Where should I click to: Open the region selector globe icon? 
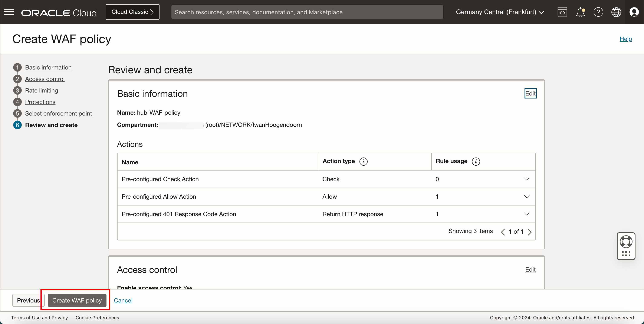616,12
